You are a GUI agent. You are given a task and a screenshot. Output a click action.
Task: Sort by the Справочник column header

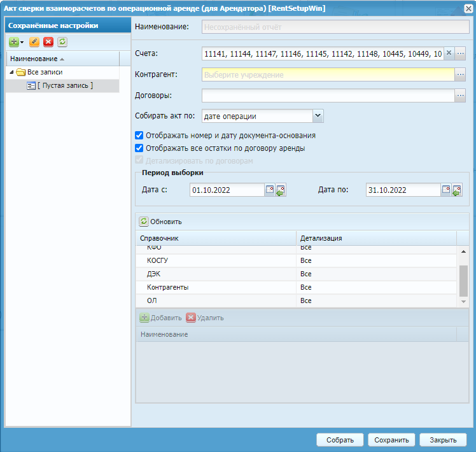(216, 238)
